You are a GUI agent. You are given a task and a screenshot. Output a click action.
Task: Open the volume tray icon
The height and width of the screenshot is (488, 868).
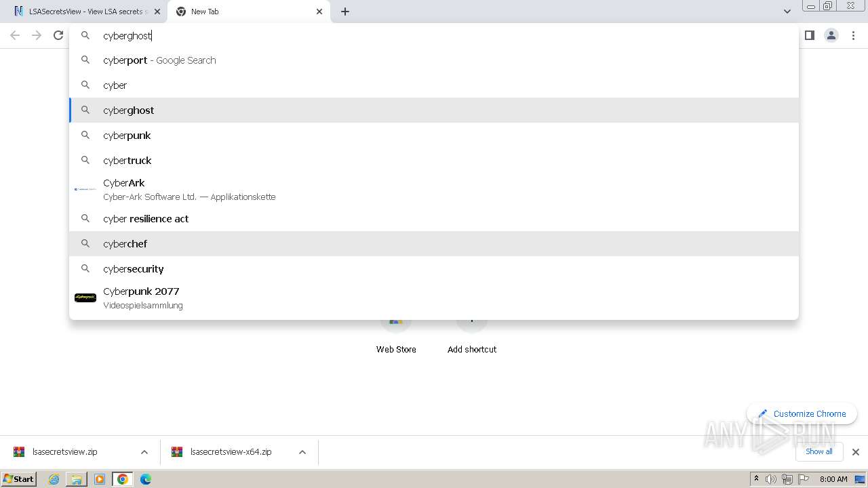tap(771, 479)
